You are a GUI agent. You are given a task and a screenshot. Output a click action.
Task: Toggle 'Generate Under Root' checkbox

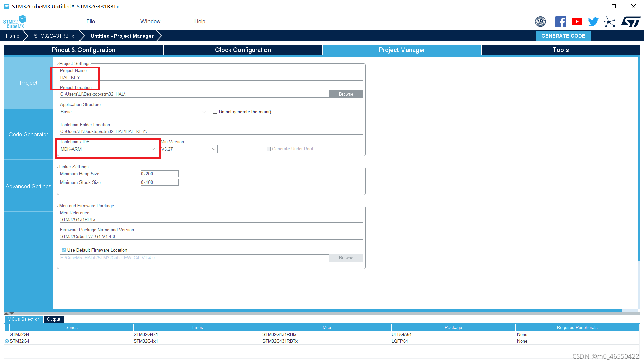[x=269, y=149]
